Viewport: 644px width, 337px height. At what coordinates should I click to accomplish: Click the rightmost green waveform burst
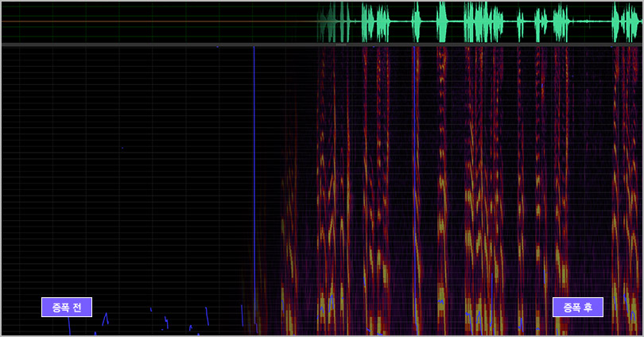point(623,21)
